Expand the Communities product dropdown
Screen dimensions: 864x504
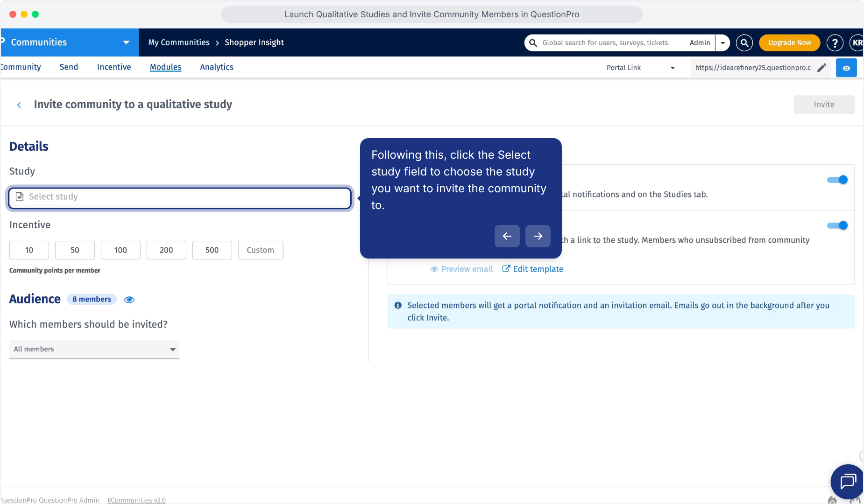click(x=126, y=42)
